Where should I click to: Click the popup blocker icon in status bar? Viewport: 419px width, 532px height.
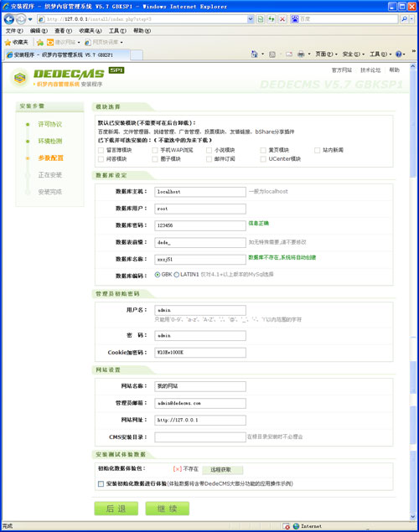pyautogui.click(x=287, y=526)
